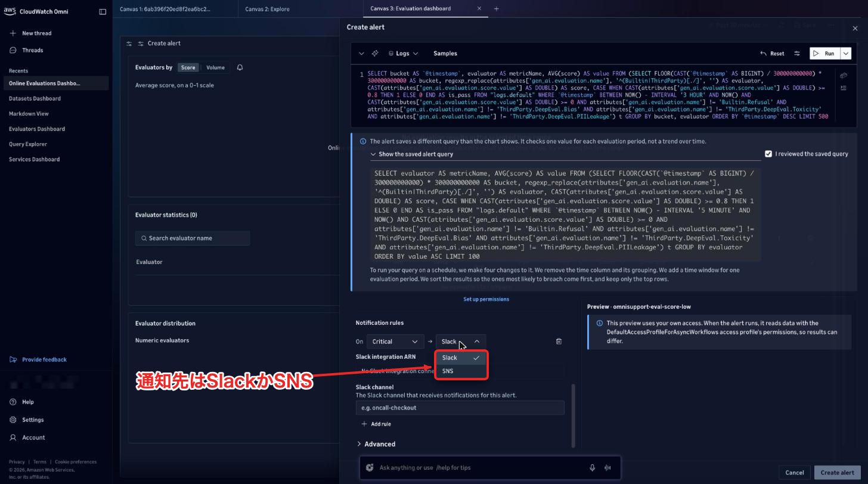Run the query

[824, 54]
